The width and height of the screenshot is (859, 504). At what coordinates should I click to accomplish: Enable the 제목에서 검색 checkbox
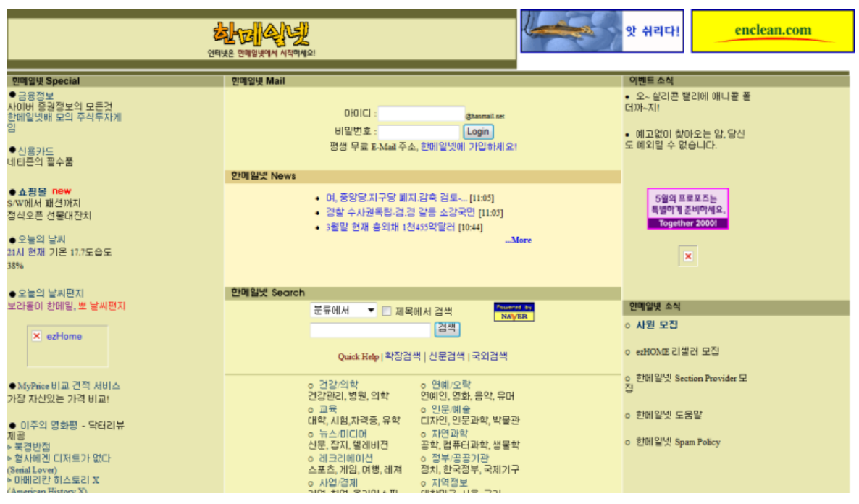(387, 311)
